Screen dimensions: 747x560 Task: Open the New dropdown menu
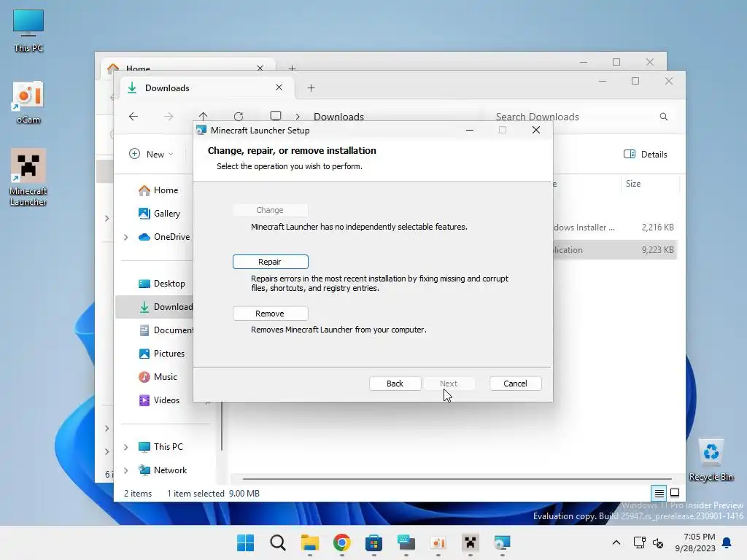(151, 155)
